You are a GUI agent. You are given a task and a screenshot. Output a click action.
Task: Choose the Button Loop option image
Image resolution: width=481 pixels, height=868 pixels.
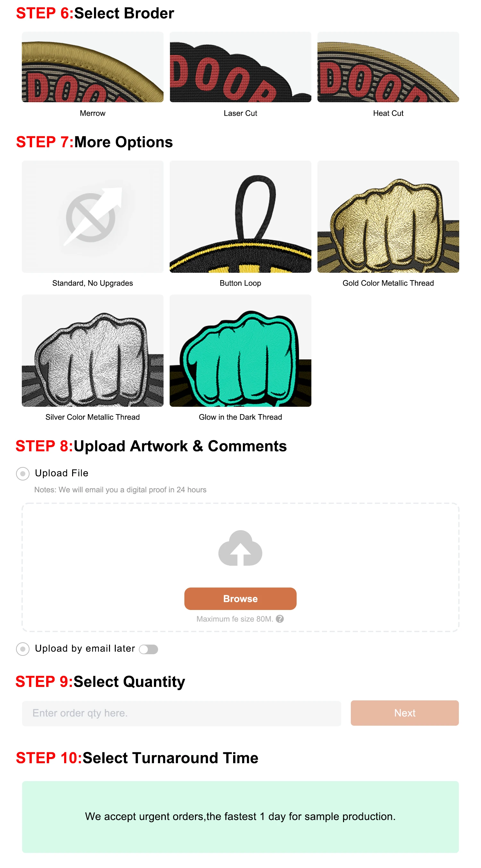click(x=240, y=216)
